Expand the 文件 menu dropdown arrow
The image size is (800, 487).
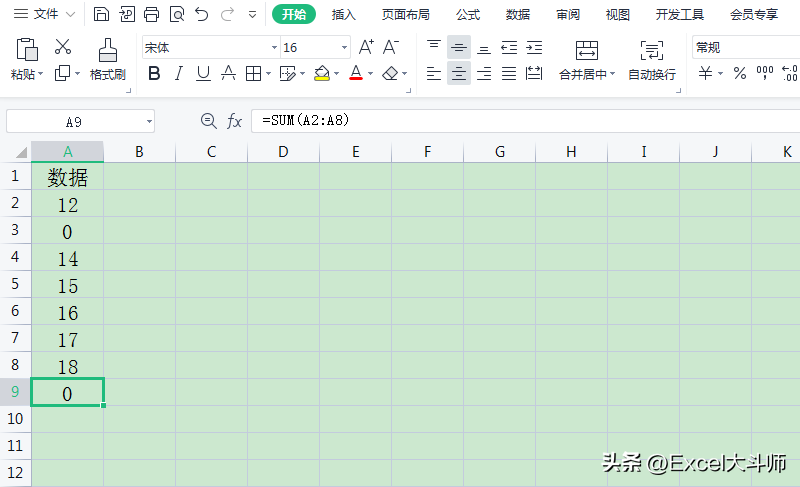tap(71, 15)
